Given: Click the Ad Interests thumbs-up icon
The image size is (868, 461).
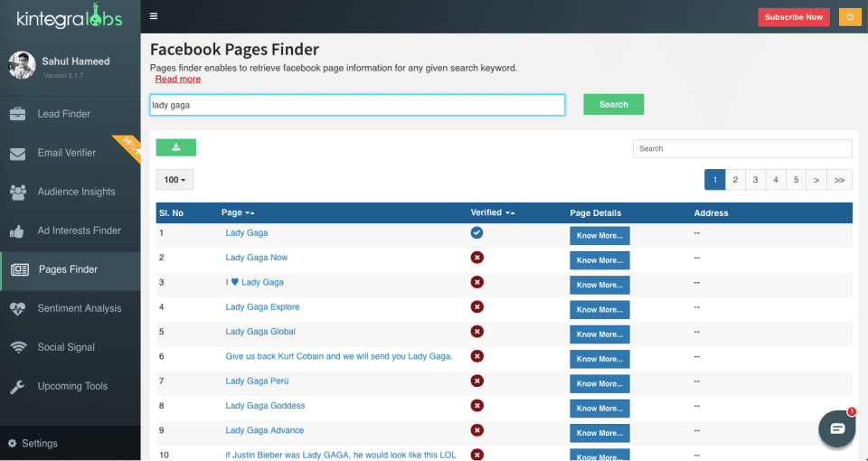Looking at the screenshot, I should pos(17,230).
